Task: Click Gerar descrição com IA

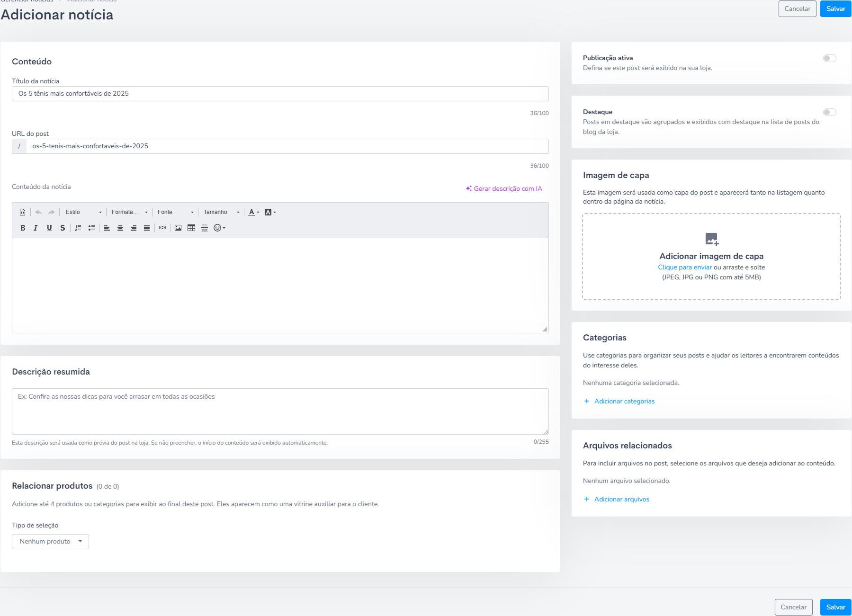Action: pos(504,188)
